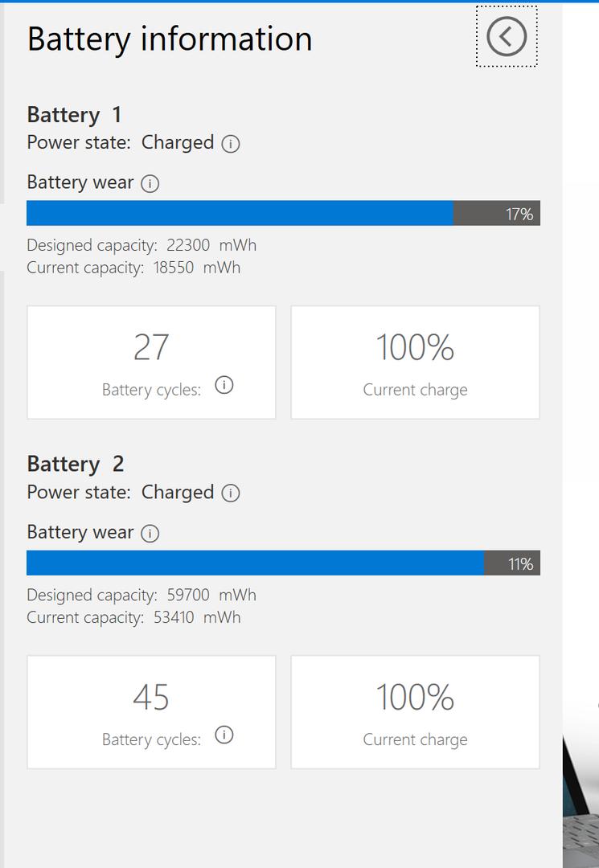Screen dimensions: 599x868
Task: Click the Battery 2 section heading
Action: [76, 465]
